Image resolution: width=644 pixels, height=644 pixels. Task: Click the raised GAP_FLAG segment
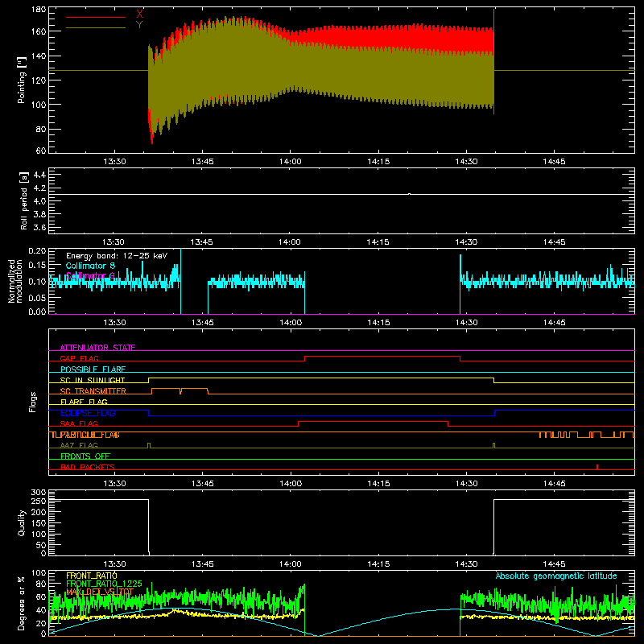[382, 356]
